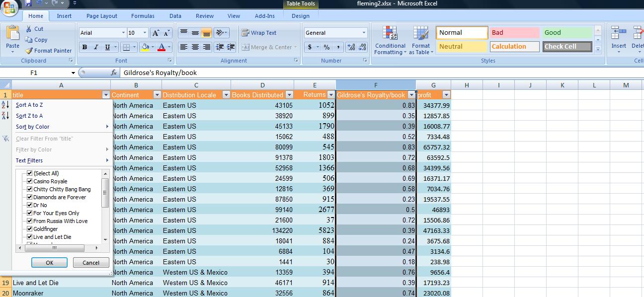Viewport: 644px width, 297px height.
Task: Underline the selected cell text
Action: tap(107, 47)
